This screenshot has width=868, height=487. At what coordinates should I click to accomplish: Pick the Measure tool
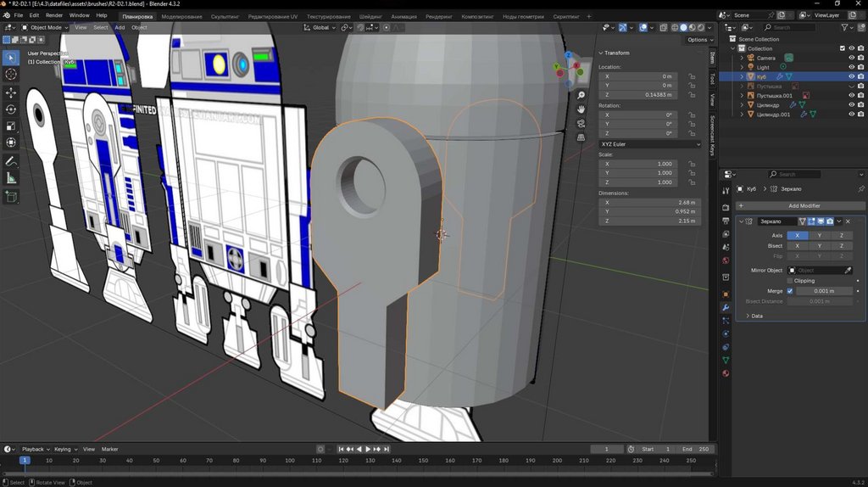click(11, 178)
